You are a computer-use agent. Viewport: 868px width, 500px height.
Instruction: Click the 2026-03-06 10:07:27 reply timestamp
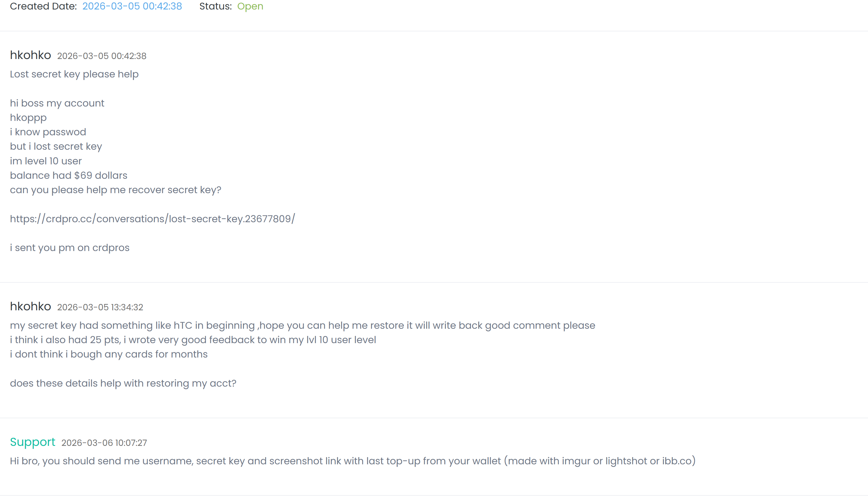(104, 443)
